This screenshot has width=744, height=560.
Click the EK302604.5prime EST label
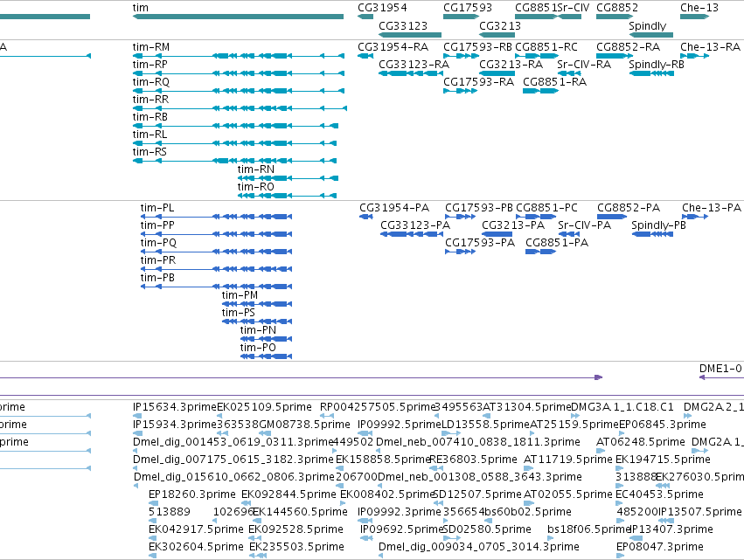tap(196, 547)
